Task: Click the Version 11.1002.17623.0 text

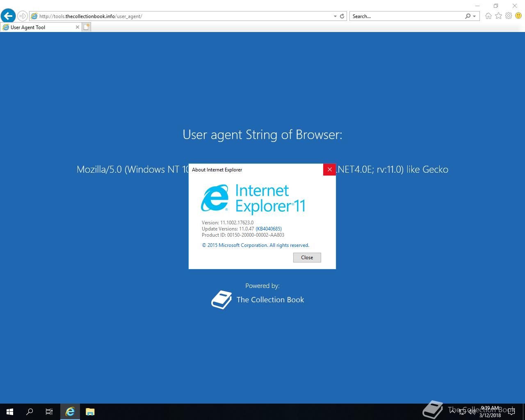Action: coord(228,223)
